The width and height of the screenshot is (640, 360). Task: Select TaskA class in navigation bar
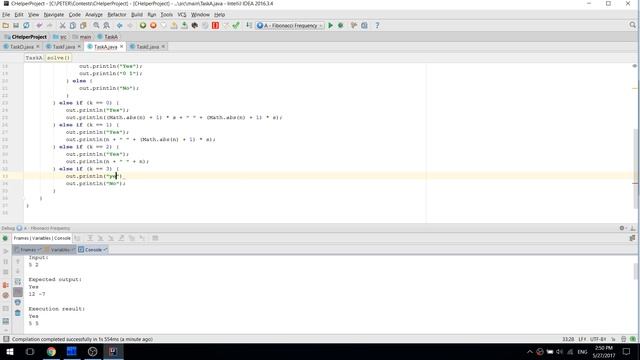108,37
